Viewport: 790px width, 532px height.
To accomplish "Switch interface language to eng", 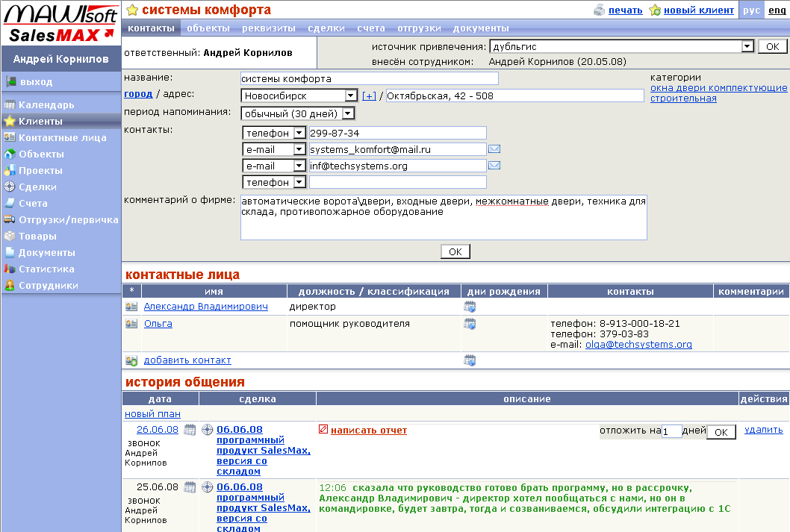I will coord(777,10).
